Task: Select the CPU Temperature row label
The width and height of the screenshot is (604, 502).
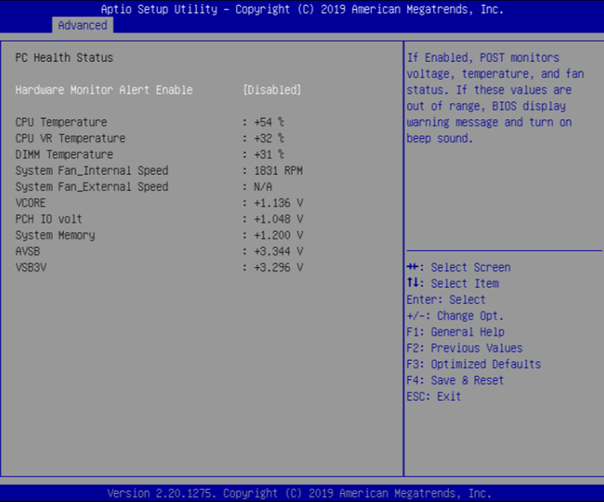Action: 61,122
